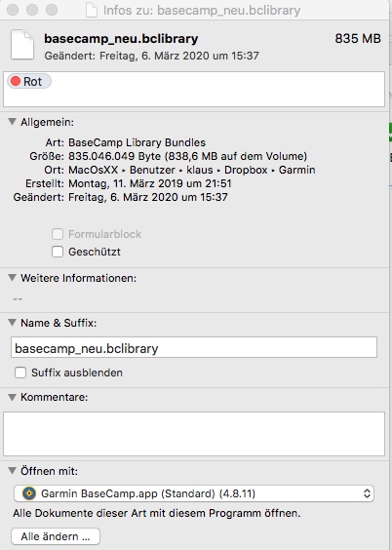Click the yellow minimize window button
The image size is (392, 550).
tap(32, 10)
